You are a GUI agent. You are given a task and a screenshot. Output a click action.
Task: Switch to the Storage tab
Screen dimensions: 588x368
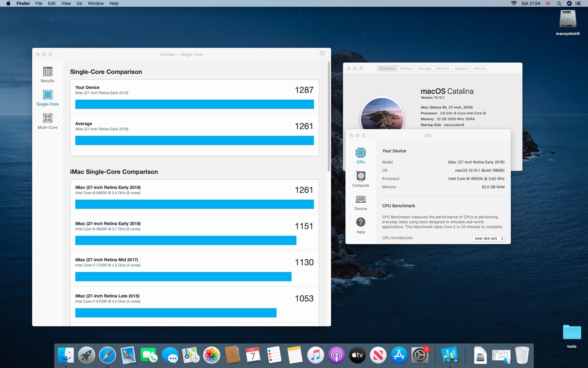tap(425, 68)
